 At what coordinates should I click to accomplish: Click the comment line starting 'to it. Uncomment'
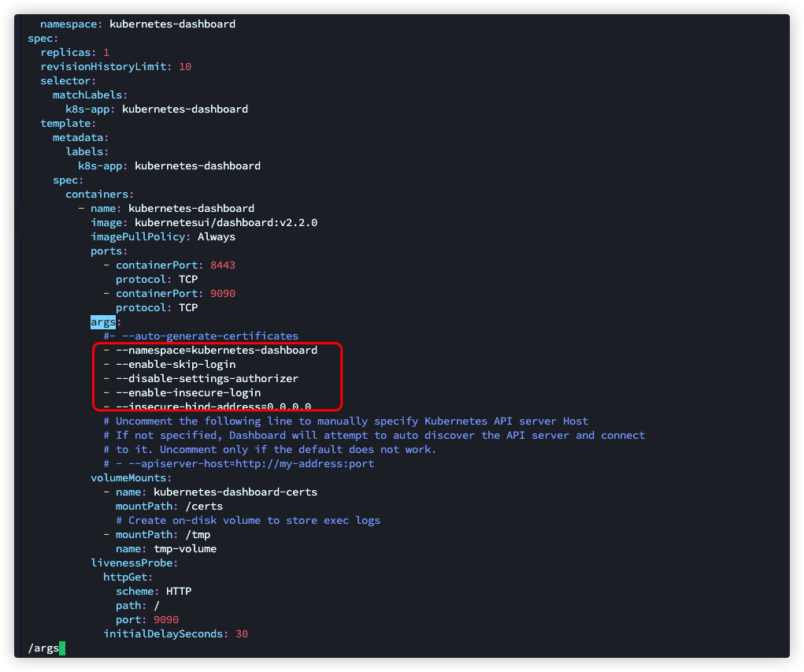(270, 450)
